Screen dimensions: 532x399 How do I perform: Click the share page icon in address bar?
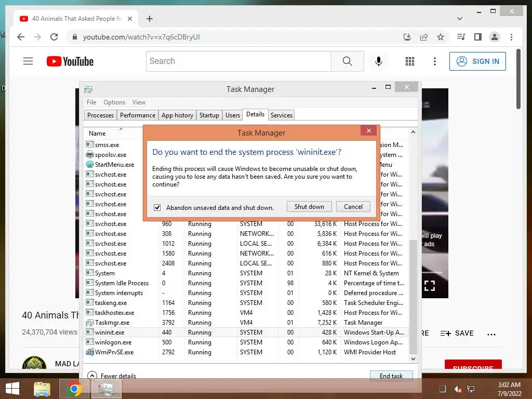(x=424, y=37)
